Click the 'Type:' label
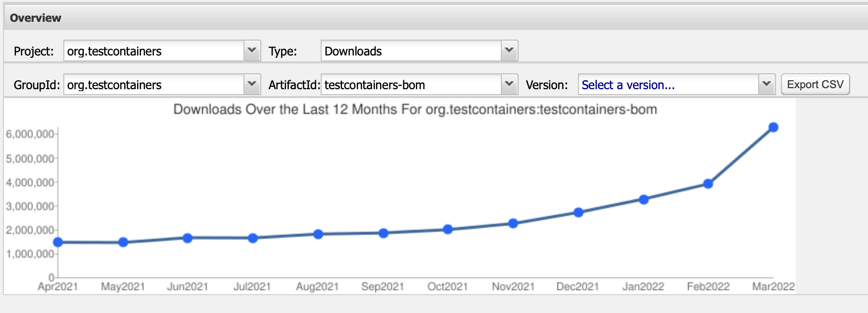The image size is (868, 313). point(283,52)
